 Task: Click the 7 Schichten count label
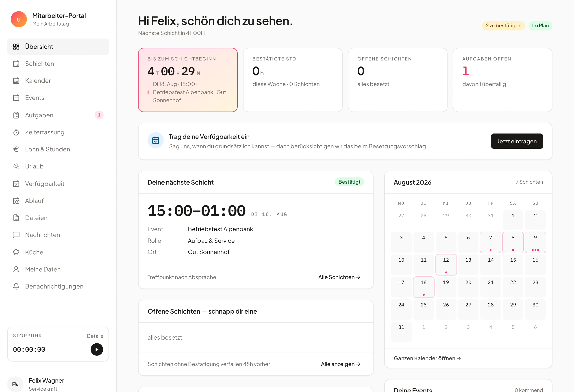click(529, 182)
